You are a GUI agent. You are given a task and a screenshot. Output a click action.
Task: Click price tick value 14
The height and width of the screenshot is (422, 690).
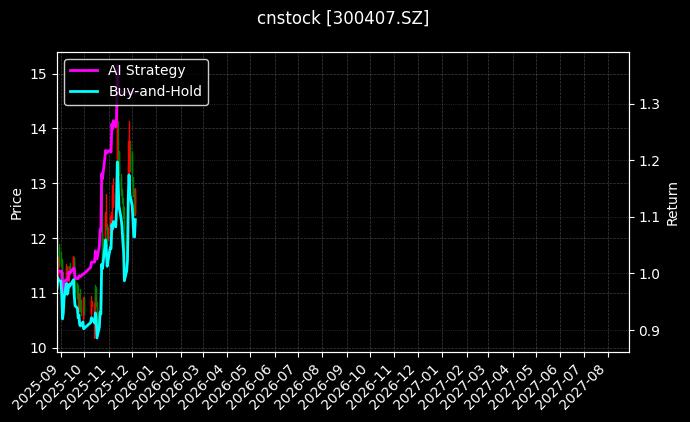39,129
